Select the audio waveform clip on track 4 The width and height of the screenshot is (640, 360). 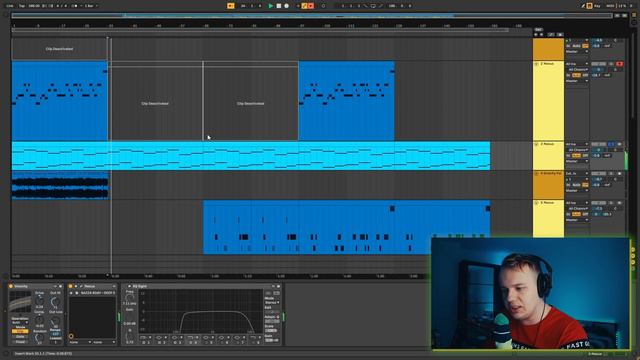point(60,185)
